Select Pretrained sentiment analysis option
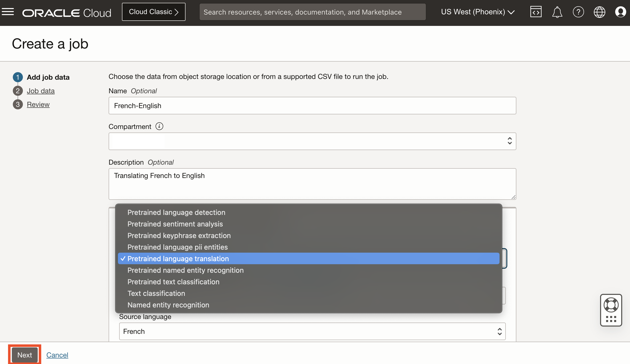 tap(175, 224)
